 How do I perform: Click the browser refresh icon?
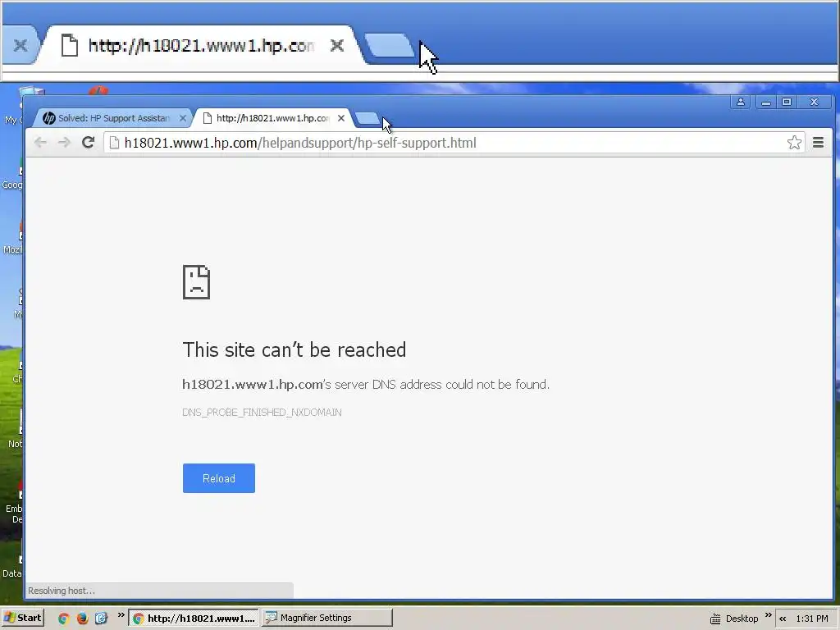coord(89,143)
